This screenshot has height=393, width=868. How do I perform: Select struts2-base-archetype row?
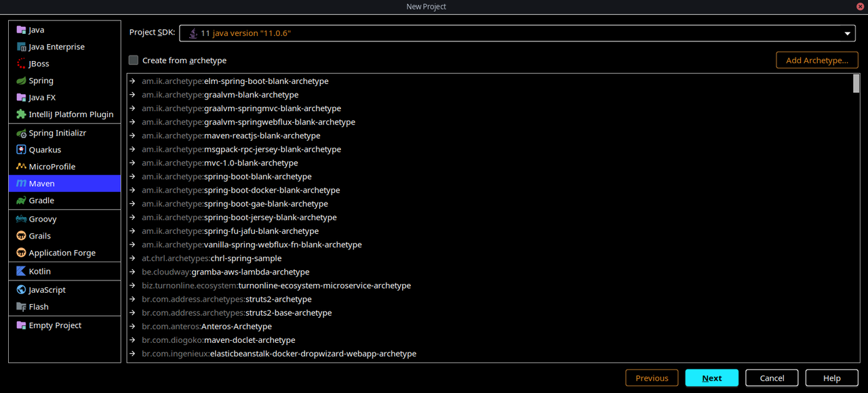point(489,313)
